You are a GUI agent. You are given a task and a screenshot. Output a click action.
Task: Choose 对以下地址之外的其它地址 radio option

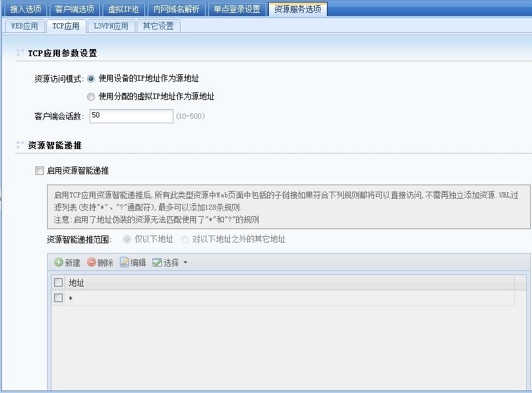point(185,239)
